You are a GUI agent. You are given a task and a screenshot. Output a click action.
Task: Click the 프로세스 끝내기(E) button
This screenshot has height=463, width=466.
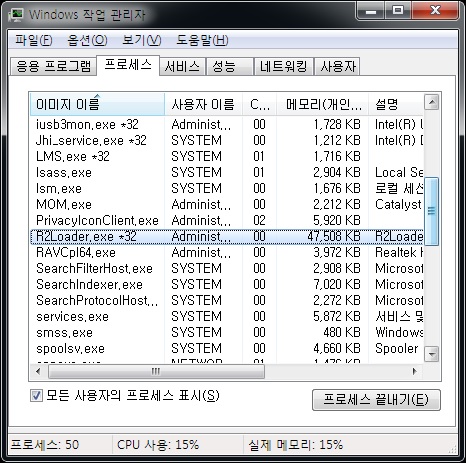(376, 399)
